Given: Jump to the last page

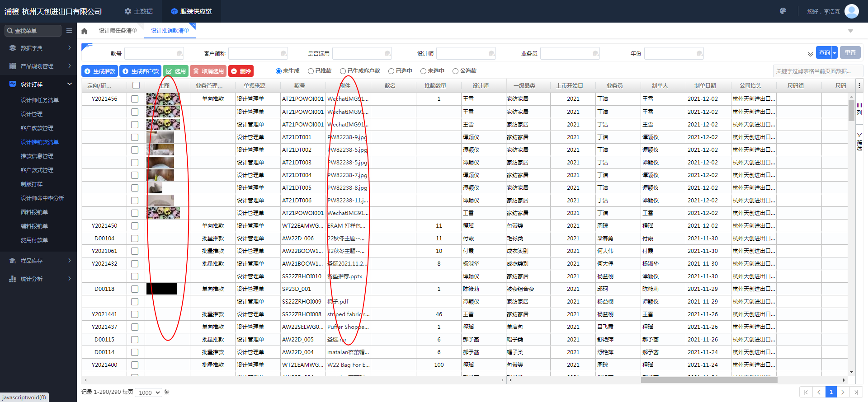Looking at the screenshot, I should click(x=856, y=392).
